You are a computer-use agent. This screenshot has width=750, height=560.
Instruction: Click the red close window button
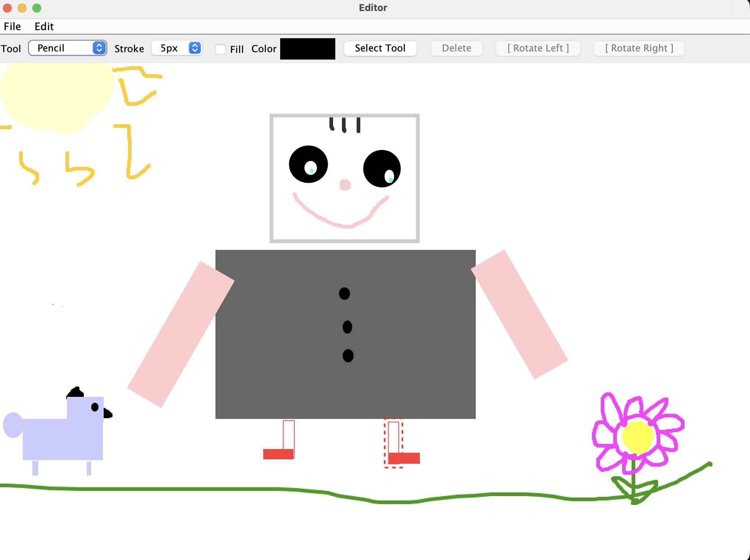(7, 8)
